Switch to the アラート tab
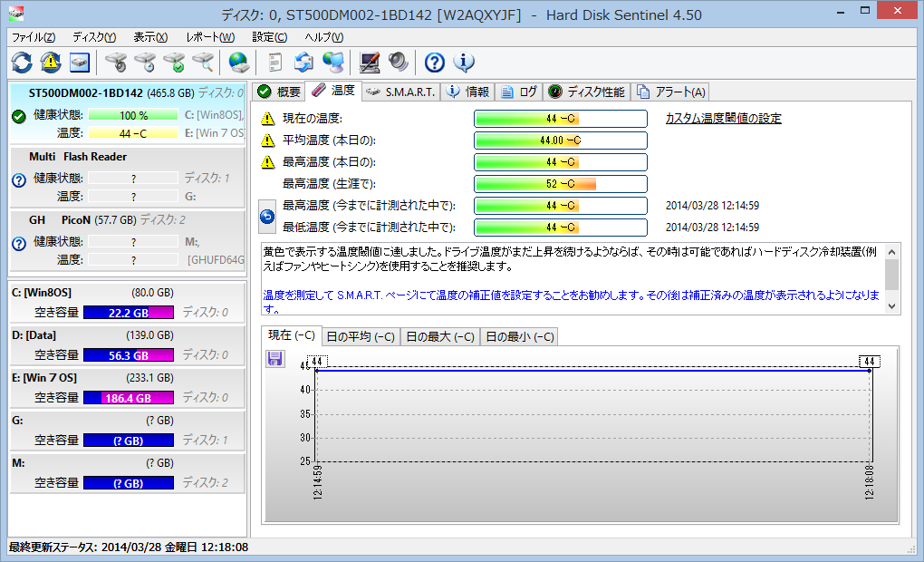The width and height of the screenshot is (924, 562). point(670,92)
